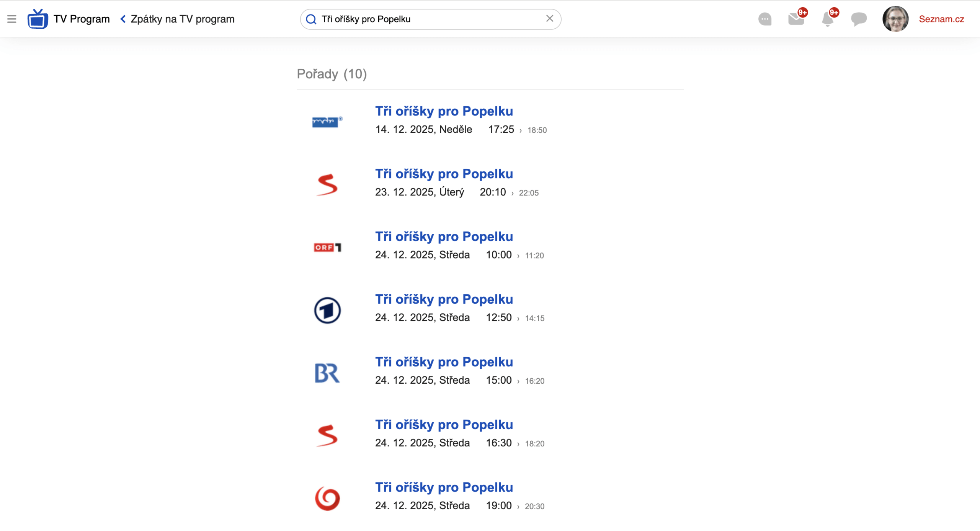Screen dimensions: 980x531
Task: Click the three-dot message bubble icon
Action: click(765, 19)
